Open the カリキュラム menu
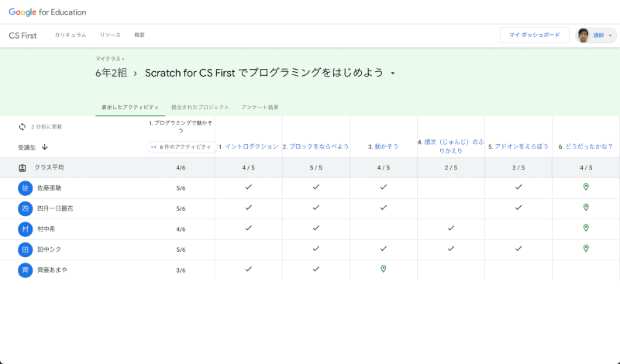Screen dimensions: 620x364 click(x=70, y=35)
